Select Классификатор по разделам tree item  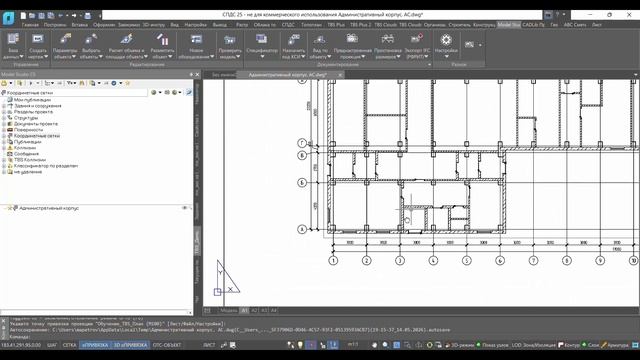(46, 166)
